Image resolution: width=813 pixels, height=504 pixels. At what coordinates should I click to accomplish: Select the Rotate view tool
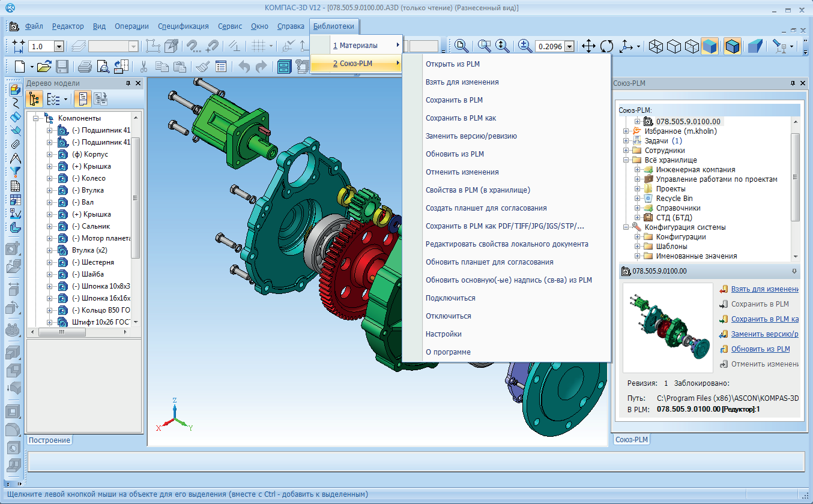pos(607,46)
